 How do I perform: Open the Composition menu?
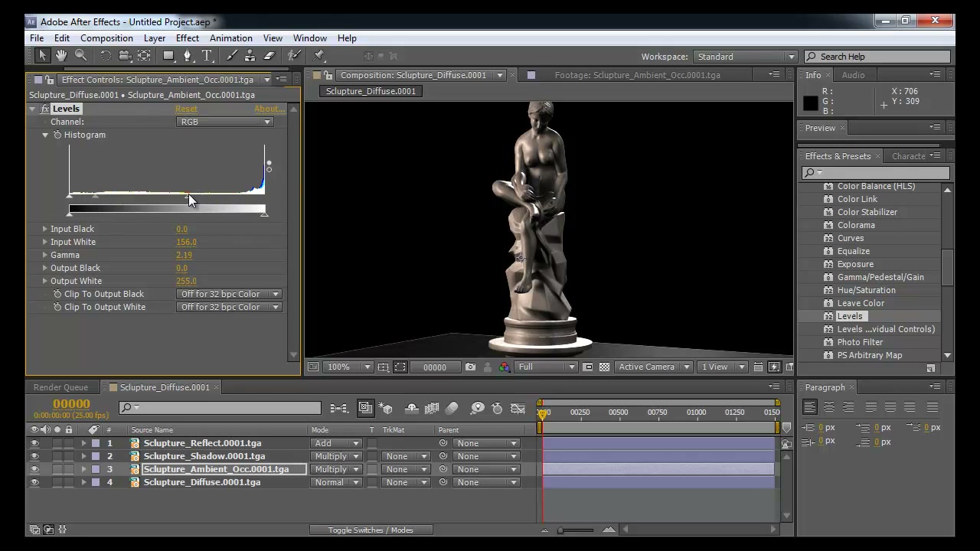[106, 38]
